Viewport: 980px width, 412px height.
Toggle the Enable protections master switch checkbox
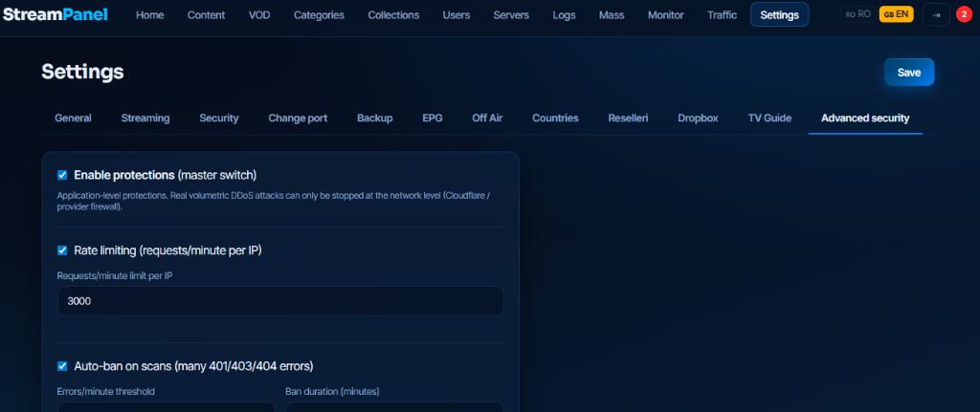[62, 175]
